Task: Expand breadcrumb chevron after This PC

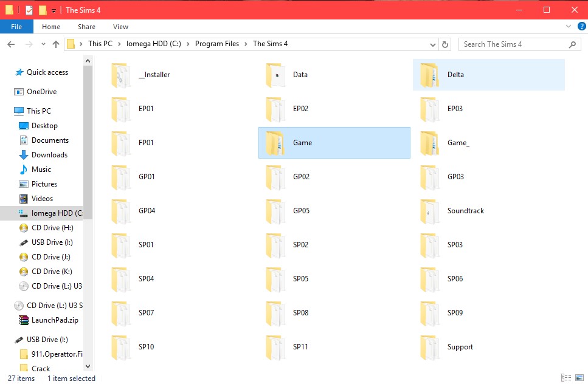Action: tap(119, 44)
